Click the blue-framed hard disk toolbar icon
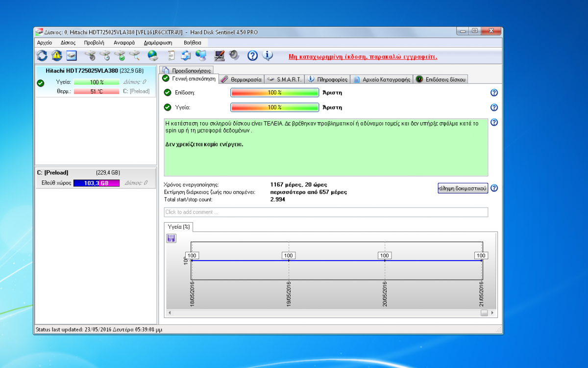Image resolution: width=588 pixels, height=368 pixels. click(x=72, y=55)
